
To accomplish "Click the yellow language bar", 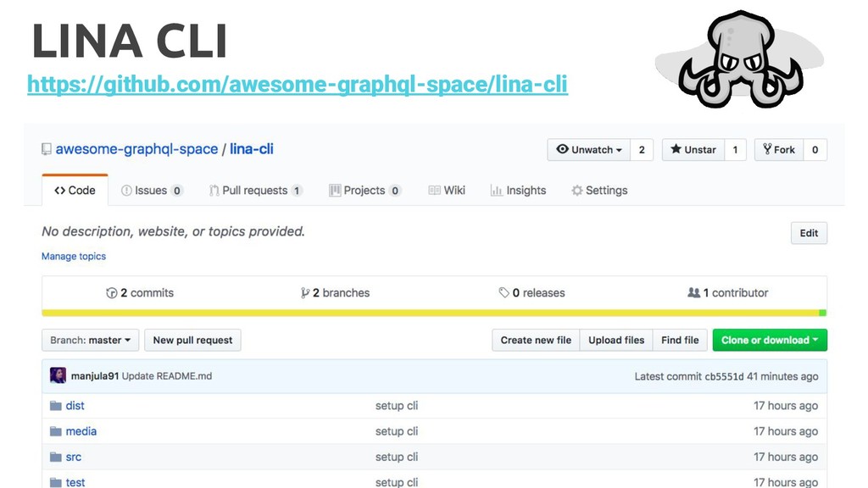I will tap(424, 313).
